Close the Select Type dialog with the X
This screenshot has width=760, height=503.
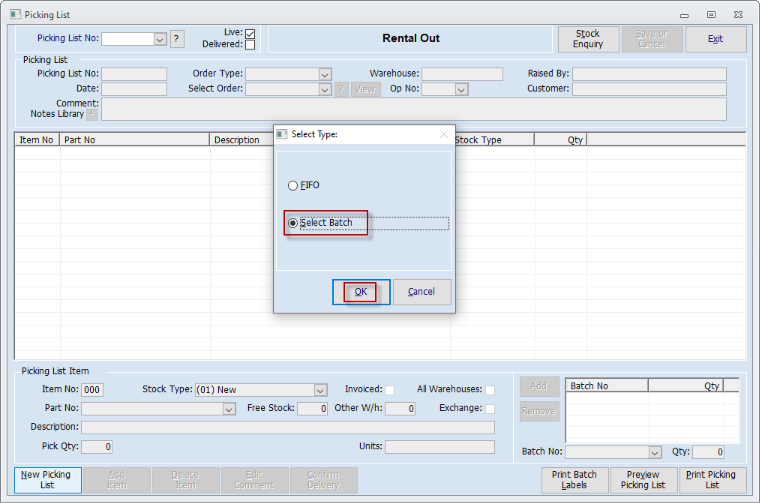(443, 134)
